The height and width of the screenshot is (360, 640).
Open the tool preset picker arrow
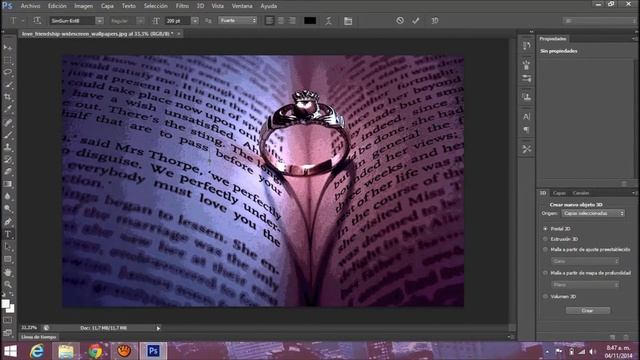tap(23, 20)
